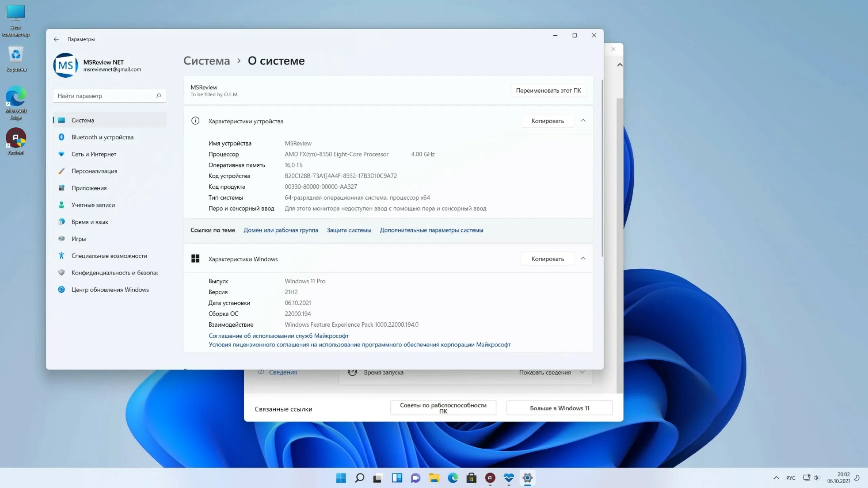The image size is (868, 488).
Task: Click the Find a setting input field
Action: click(110, 96)
